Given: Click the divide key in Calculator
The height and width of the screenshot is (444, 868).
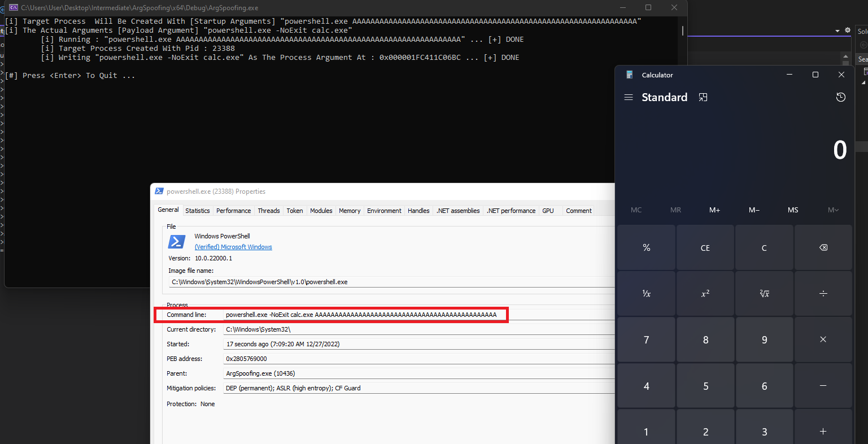Looking at the screenshot, I should coord(823,293).
